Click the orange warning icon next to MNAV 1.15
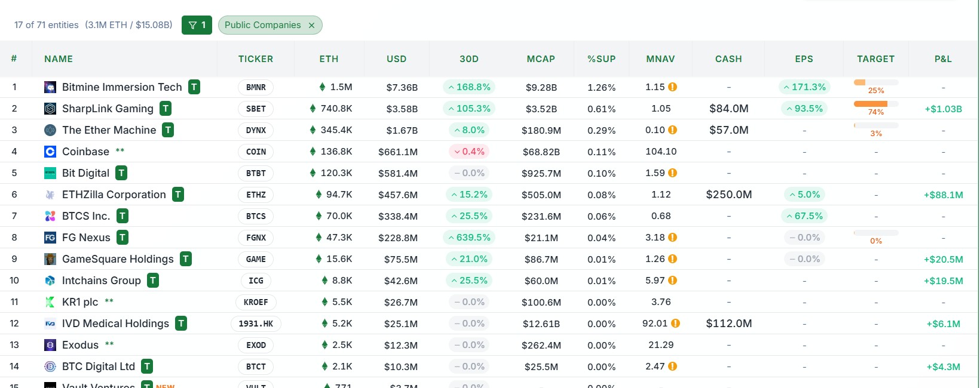 [672, 87]
